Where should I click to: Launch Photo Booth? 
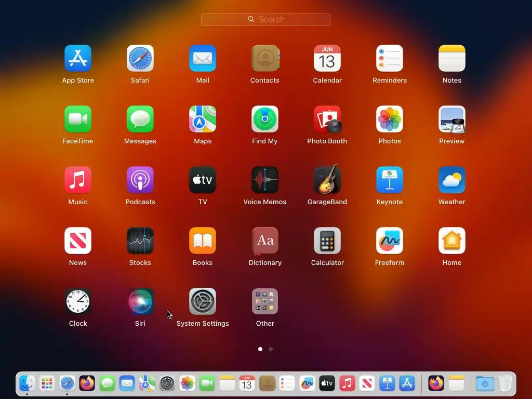pyautogui.click(x=327, y=119)
